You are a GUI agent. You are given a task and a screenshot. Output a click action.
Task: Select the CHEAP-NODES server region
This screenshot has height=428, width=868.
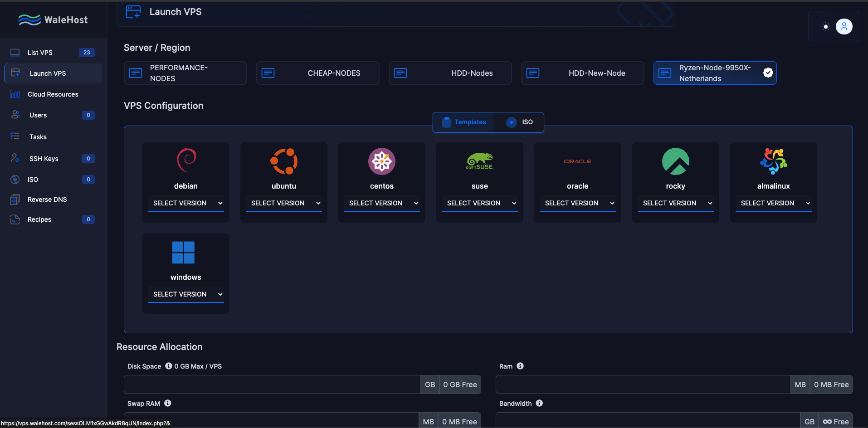[318, 73]
